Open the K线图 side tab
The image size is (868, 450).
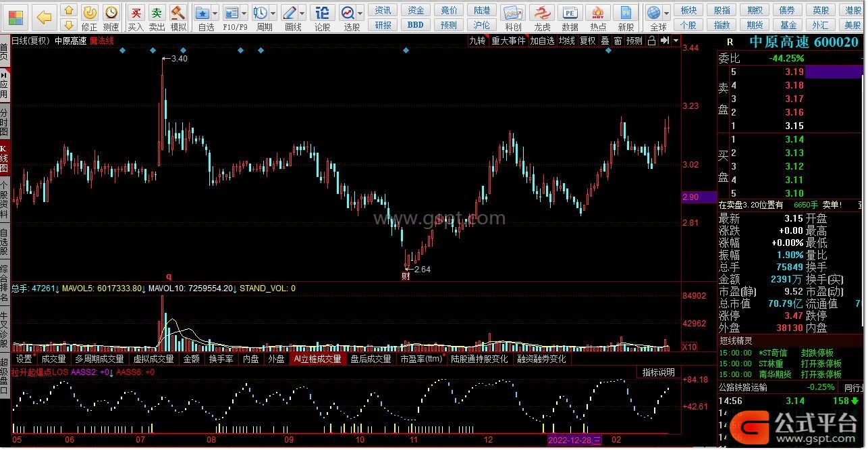[5, 157]
